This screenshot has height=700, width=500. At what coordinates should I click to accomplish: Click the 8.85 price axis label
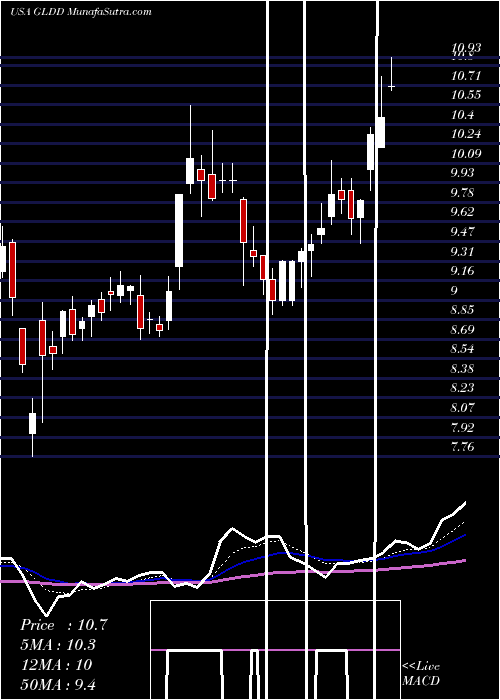[462, 310]
